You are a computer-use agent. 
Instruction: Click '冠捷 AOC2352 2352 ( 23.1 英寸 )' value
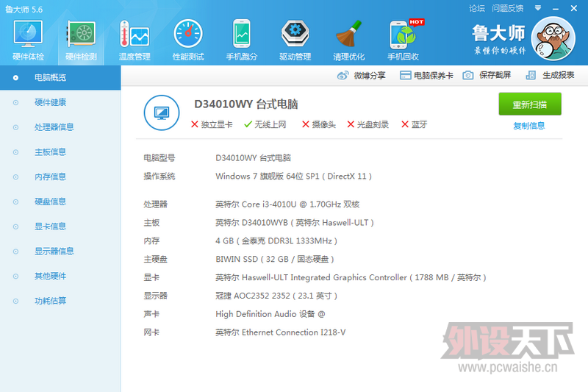coord(276,296)
